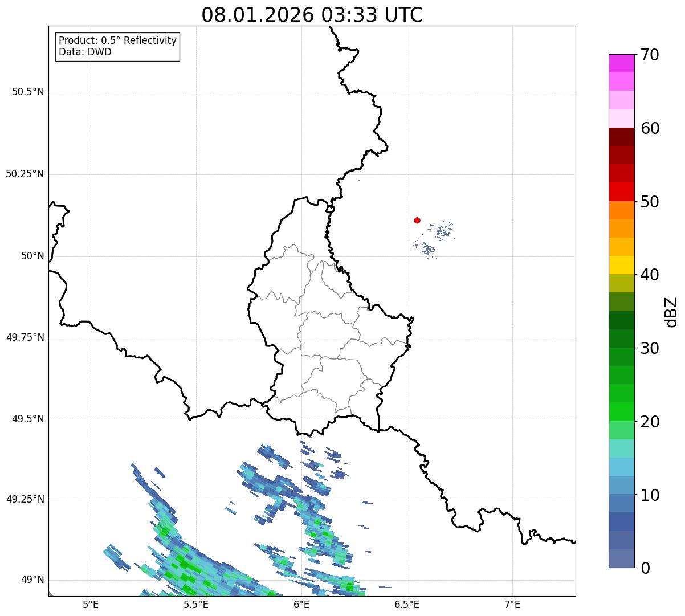Click the 49.25°N latitude label
The image size is (685, 616).
(x=25, y=500)
